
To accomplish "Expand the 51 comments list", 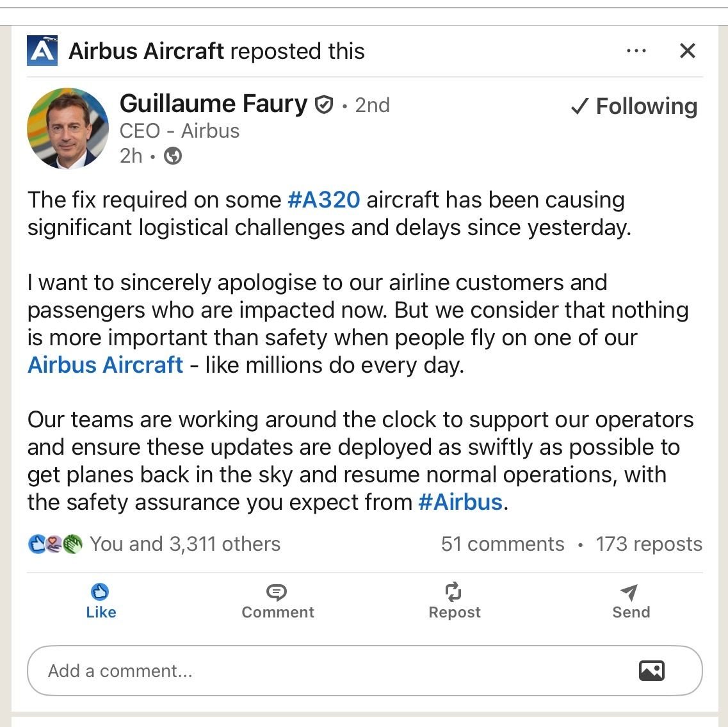I will pyautogui.click(x=501, y=544).
